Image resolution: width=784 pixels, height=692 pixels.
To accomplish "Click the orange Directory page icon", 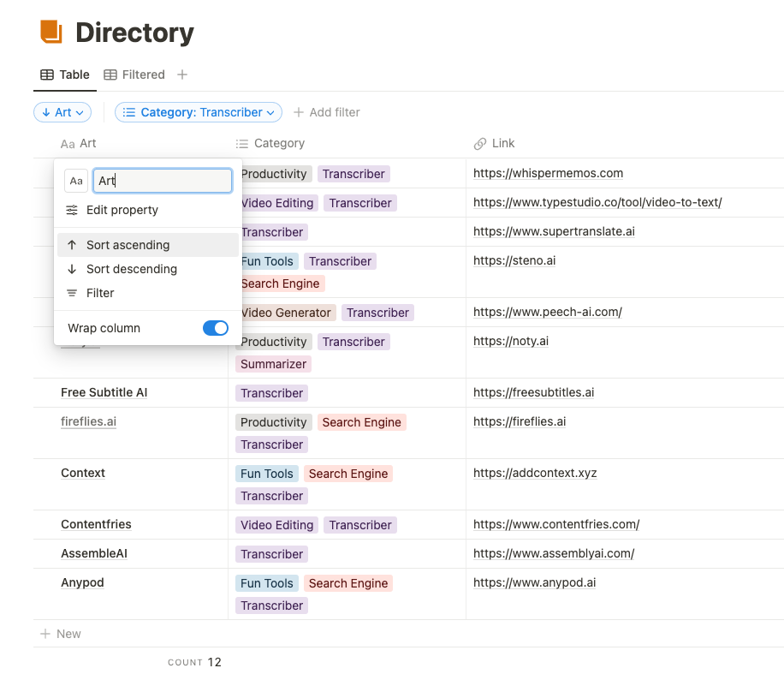I will click(x=51, y=32).
